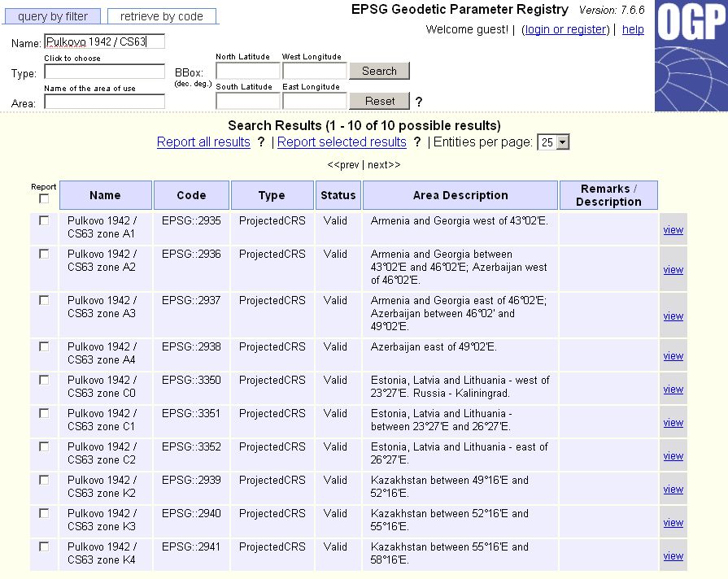Click question mark after Report all results
Image resolution: width=728 pixels, height=579 pixels.
(x=261, y=142)
